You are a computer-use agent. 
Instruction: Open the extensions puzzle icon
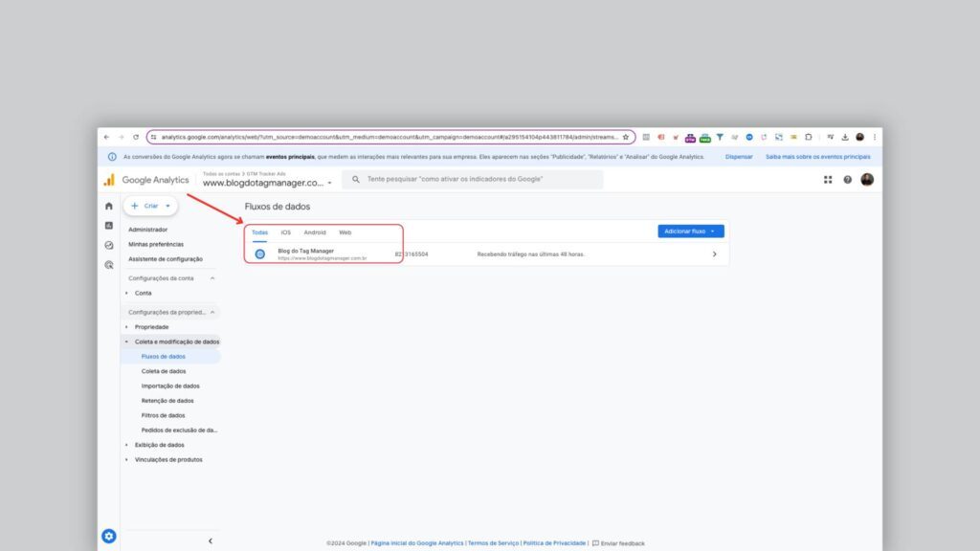pyautogui.click(x=808, y=137)
